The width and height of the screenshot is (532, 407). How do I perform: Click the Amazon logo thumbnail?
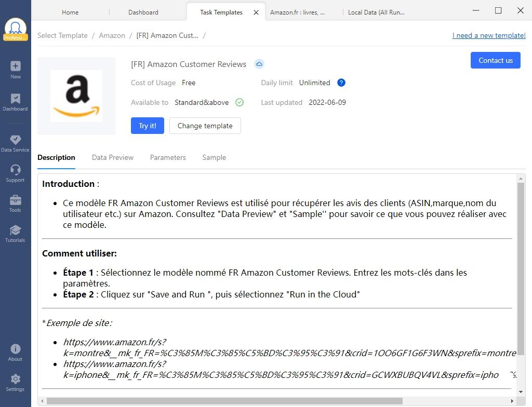[76, 96]
